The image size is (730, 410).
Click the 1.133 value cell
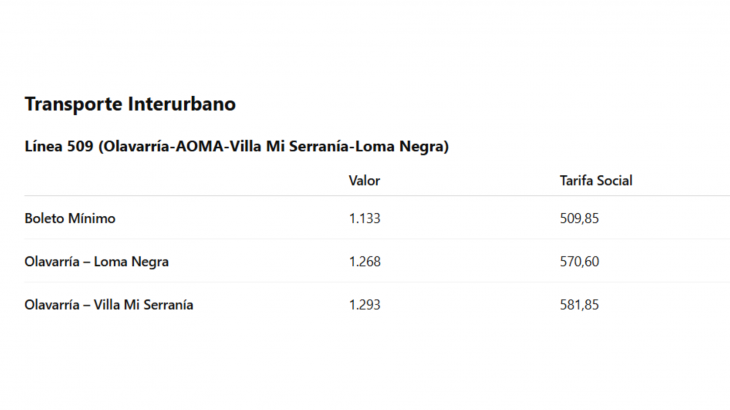click(x=365, y=218)
